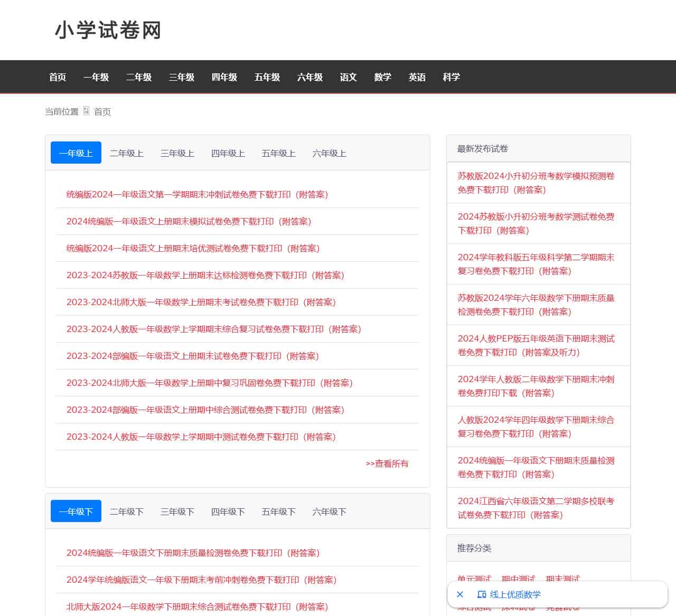Viewport: 676px width, 616px height.
Task: Dismiss the 线上优质数学 floating bar
Action: click(x=459, y=594)
